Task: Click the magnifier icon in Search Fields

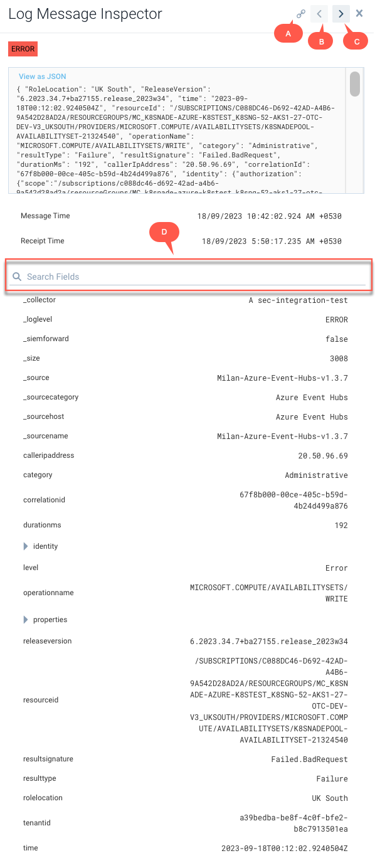Action: [x=18, y=277]
